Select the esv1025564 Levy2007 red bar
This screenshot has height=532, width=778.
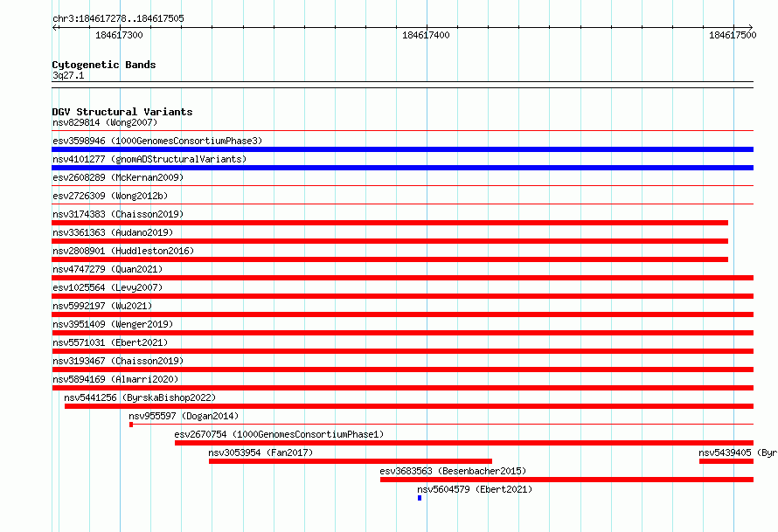(402, 296)
